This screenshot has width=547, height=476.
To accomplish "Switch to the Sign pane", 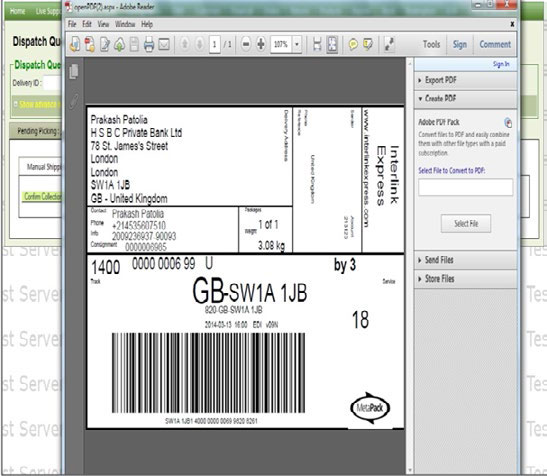I will point(460,44).
